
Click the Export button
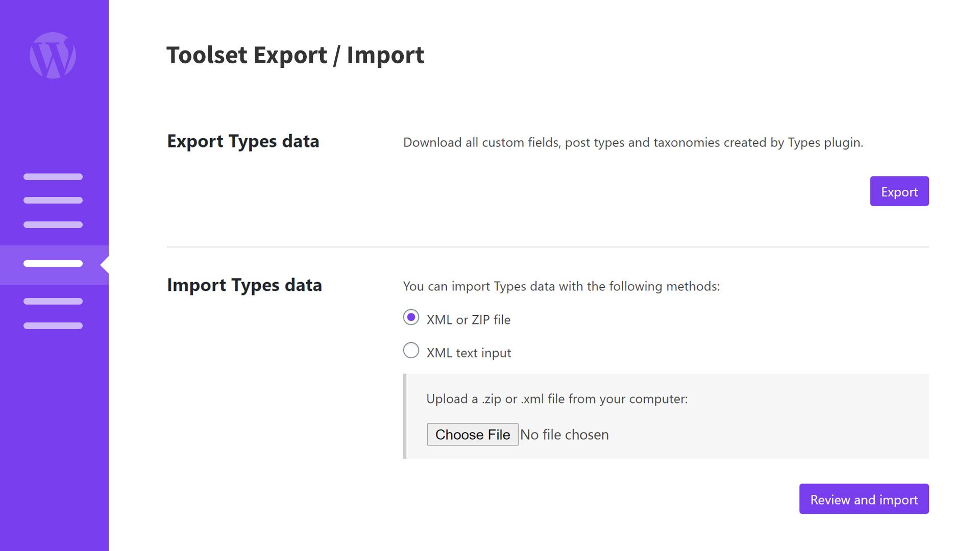(899, 191)
